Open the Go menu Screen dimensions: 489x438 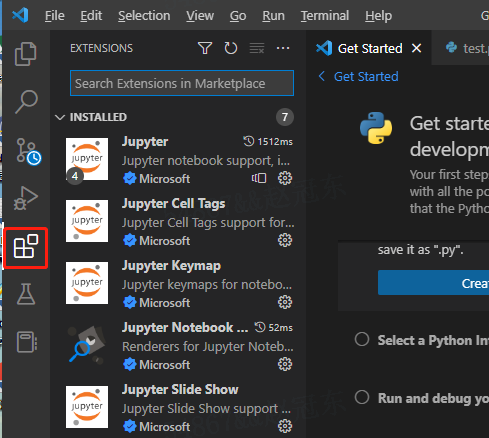point(238,16)
